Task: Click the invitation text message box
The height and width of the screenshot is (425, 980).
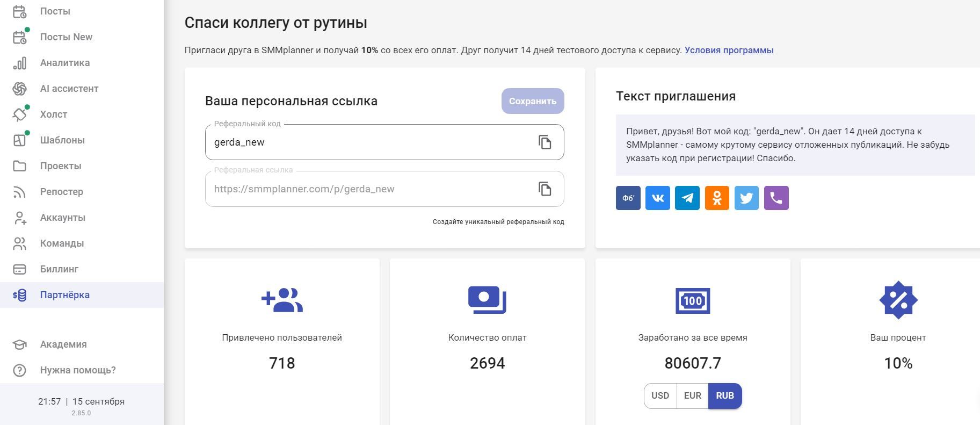Action: (x=795, y=145)
